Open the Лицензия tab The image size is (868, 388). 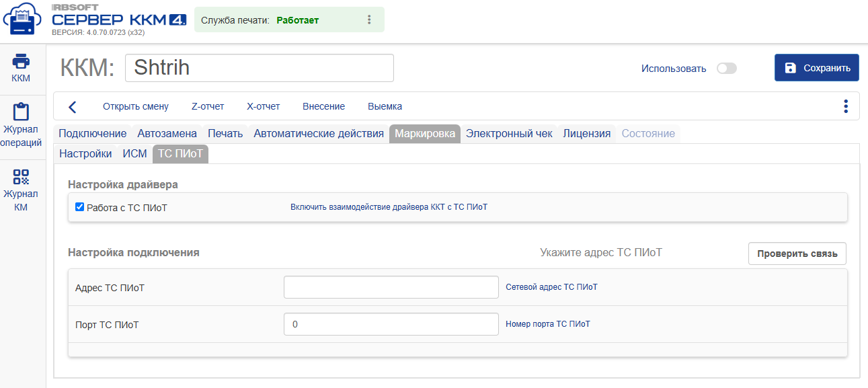pos(587,133)
